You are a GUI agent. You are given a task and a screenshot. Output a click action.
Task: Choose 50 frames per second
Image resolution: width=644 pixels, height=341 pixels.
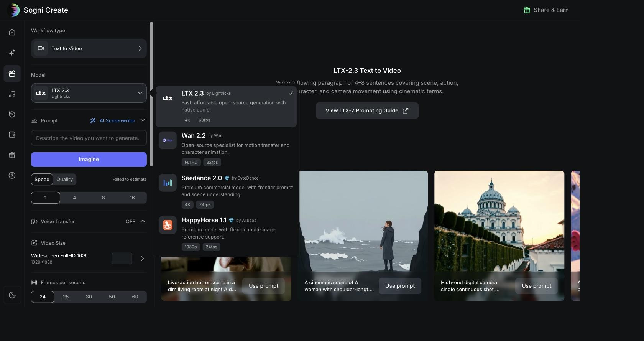tap(112, 297)
